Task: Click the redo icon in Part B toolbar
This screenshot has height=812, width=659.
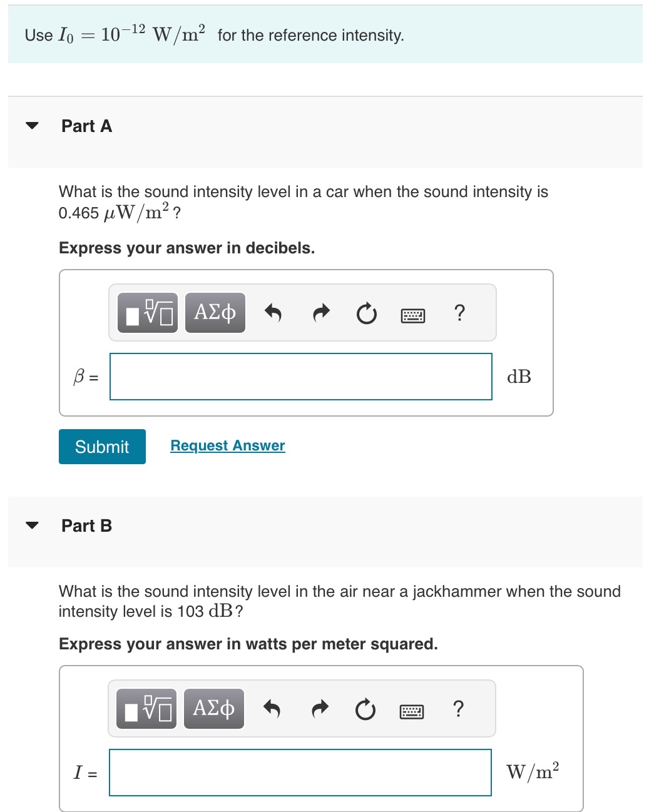Action: tap(319, 709)
